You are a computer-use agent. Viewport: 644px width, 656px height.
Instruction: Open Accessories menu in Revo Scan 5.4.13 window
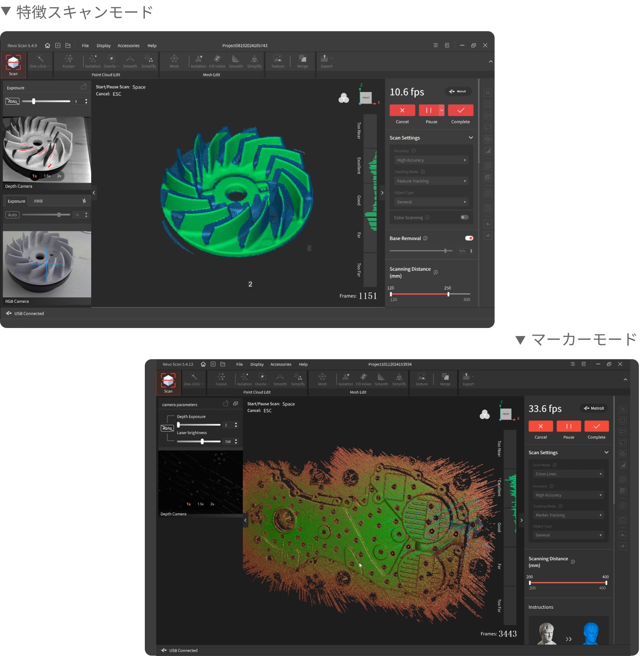pyautogui.click(x=281, y=364)
